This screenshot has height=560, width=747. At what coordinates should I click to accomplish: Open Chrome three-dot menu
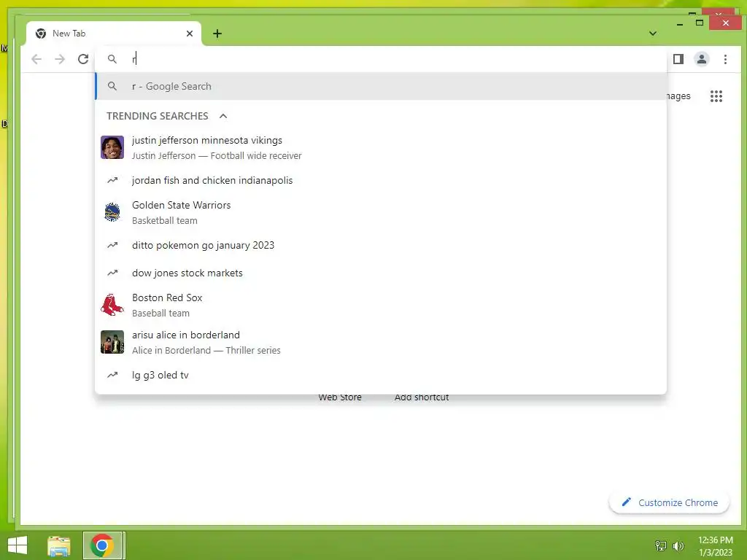[725, 59]
